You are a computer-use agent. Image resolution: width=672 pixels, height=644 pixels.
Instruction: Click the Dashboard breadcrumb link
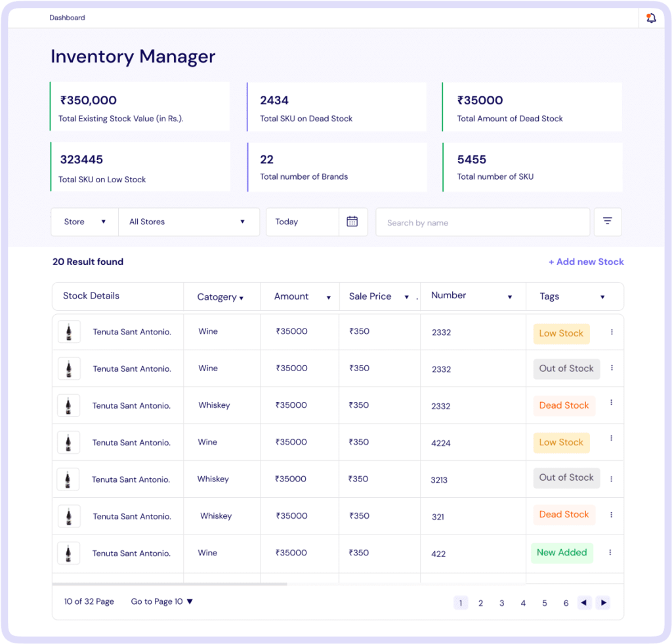67,18
